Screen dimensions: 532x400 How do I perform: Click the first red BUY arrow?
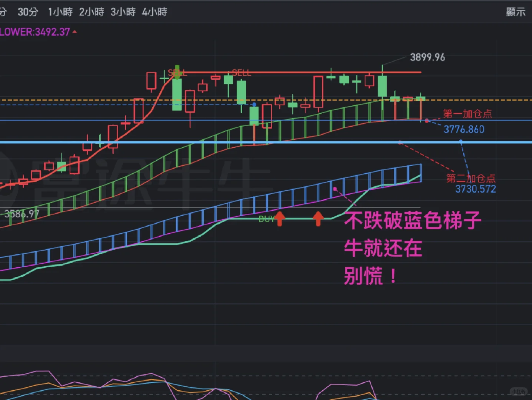point(280,219)
